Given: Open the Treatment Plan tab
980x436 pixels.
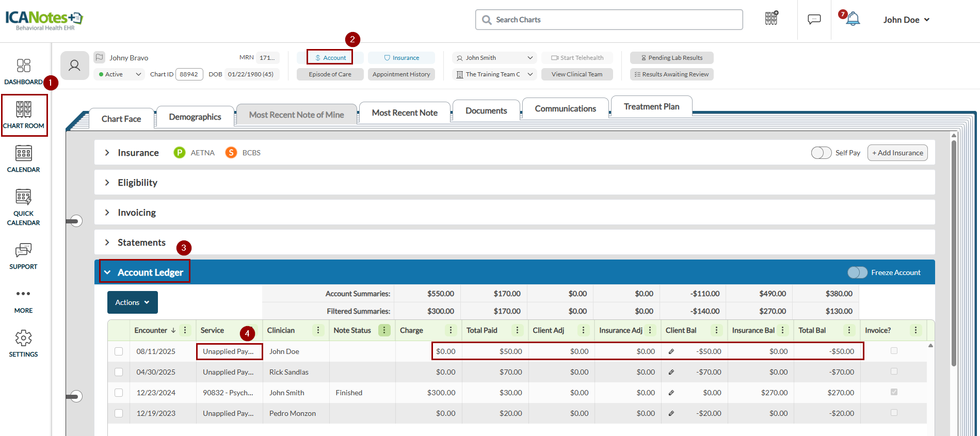Looking at the screenshot, I should 651,106.
